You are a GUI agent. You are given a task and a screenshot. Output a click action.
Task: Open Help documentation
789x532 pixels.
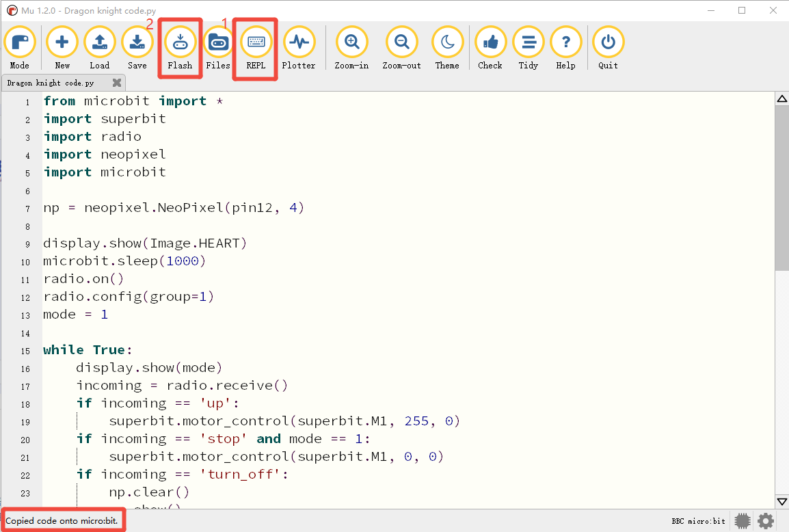[565, 49]
